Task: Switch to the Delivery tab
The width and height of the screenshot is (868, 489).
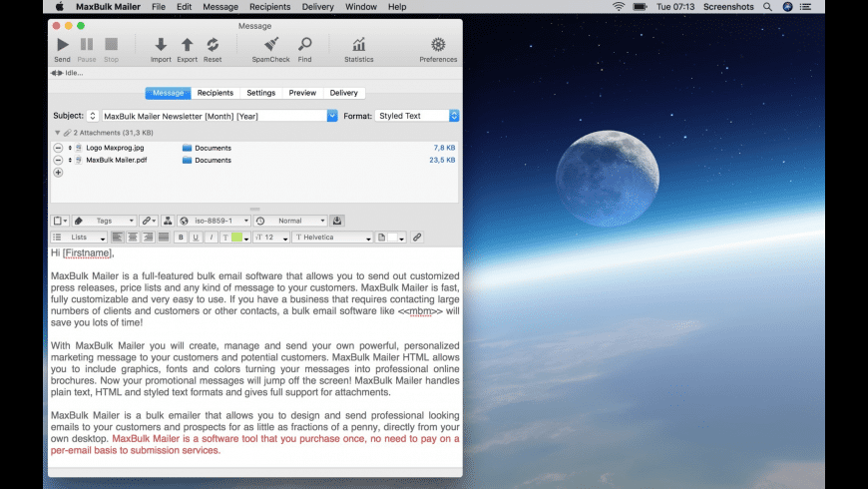Action: click(344, 93)
